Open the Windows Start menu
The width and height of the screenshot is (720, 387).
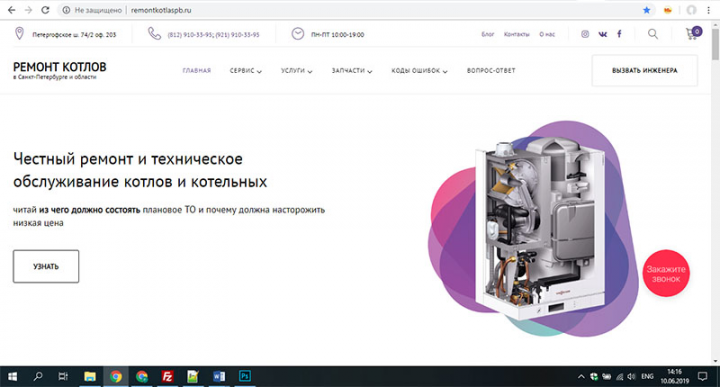click(x=12, y=376)
